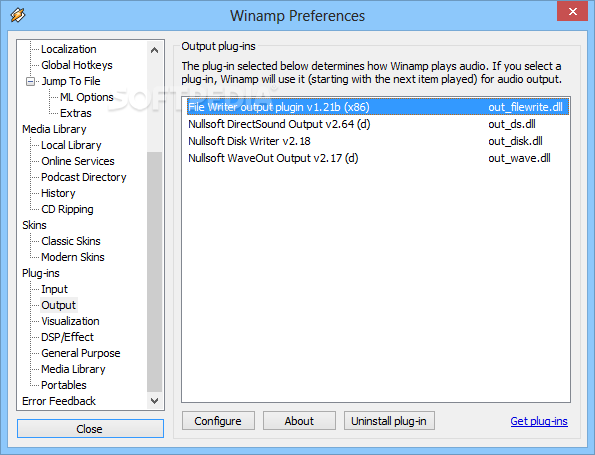This screenshot has height=455, width=595.
Task: Click the Close button
Action: pyautogui.click(x=90, y=429)
